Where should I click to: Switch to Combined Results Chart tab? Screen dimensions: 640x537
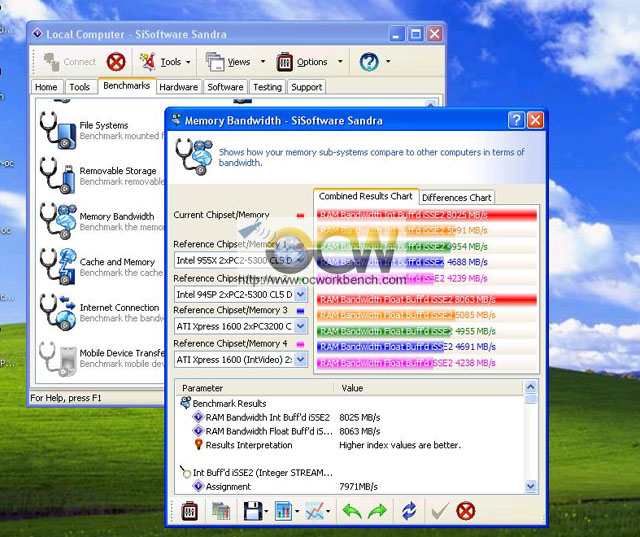pyautogui.click(x=366, y=196)
